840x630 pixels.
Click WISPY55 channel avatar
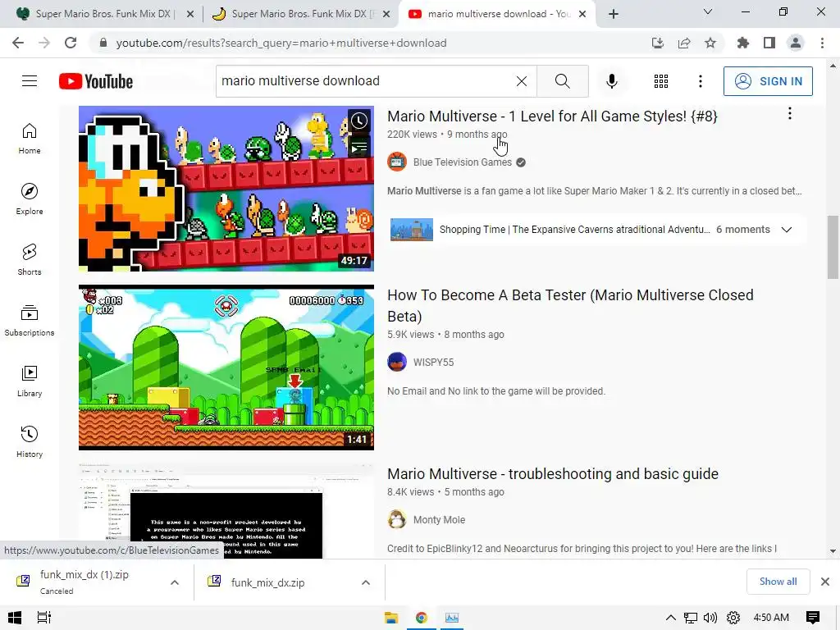tap(397, 362)
